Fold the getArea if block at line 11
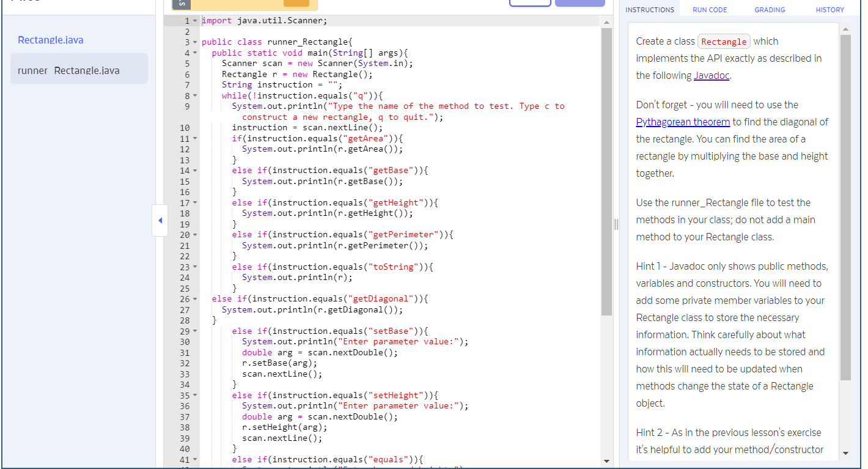868x469 pixels. click(x=194, y=138)
